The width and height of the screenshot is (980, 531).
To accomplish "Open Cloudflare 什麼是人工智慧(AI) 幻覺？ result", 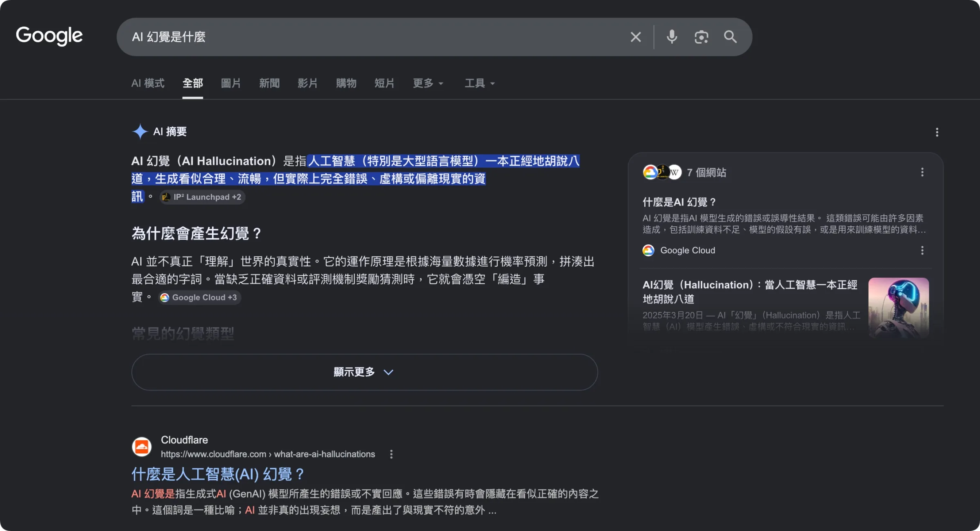I will click(x=218, y=474).
